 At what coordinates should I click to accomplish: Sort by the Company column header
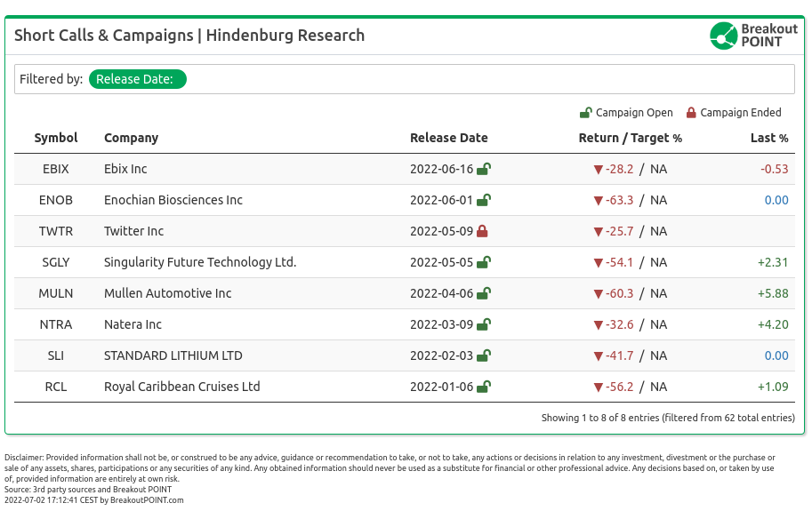(131, 138)
